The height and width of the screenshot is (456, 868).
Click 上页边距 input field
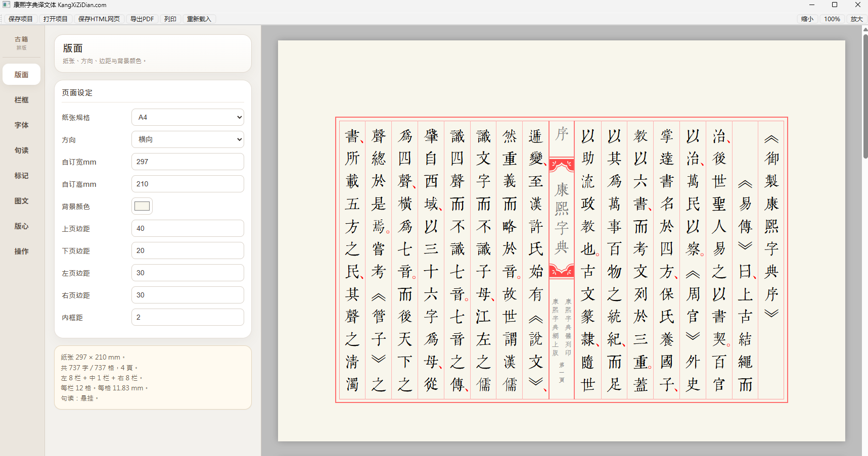188,228
